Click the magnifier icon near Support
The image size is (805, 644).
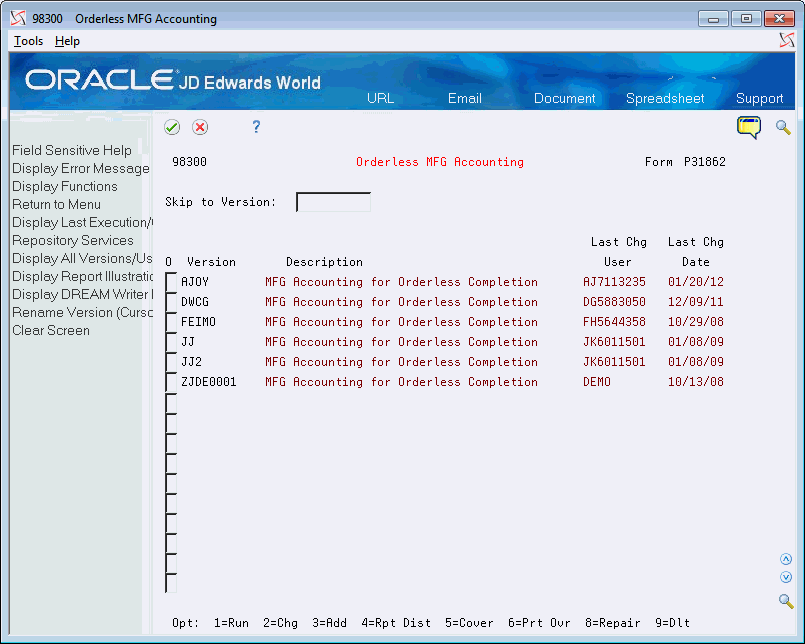(783, 127)
